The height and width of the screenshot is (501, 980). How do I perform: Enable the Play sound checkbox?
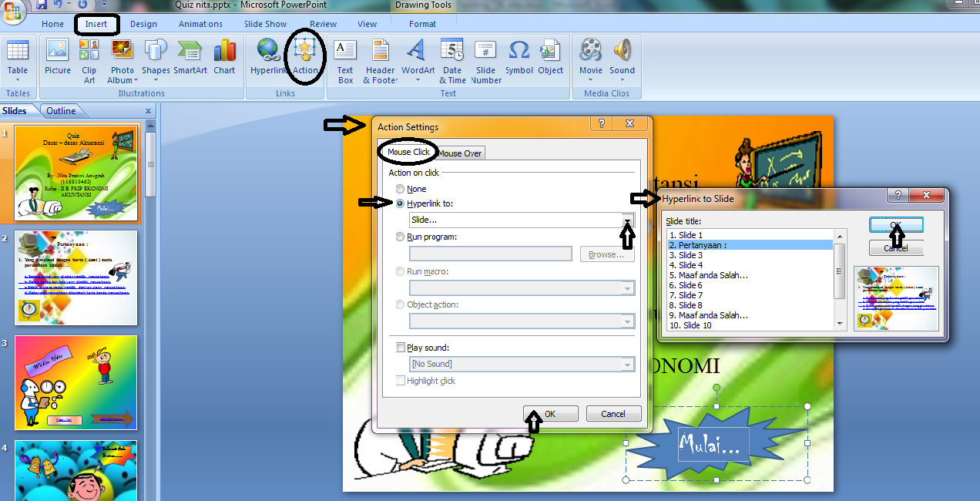coord(400,348)
